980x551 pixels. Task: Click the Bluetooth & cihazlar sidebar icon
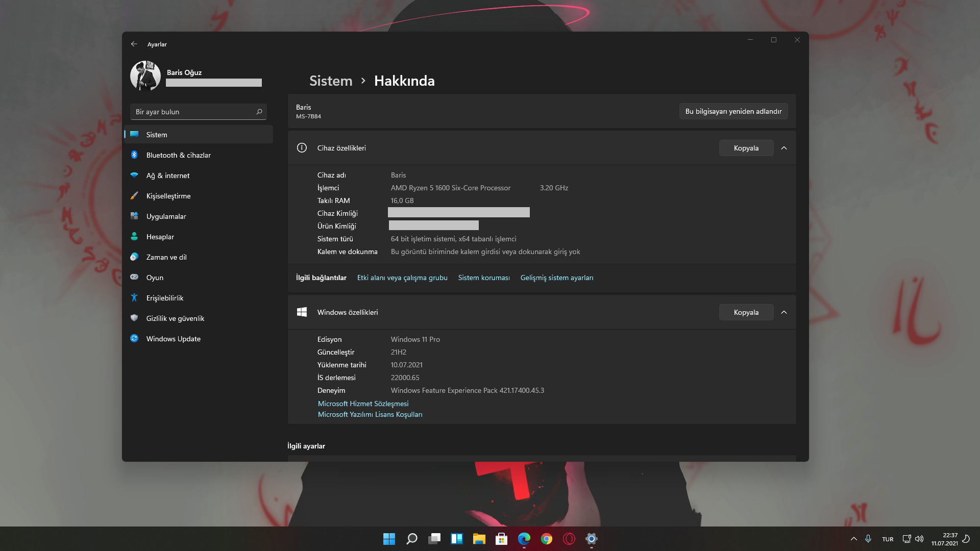(134, 155)
